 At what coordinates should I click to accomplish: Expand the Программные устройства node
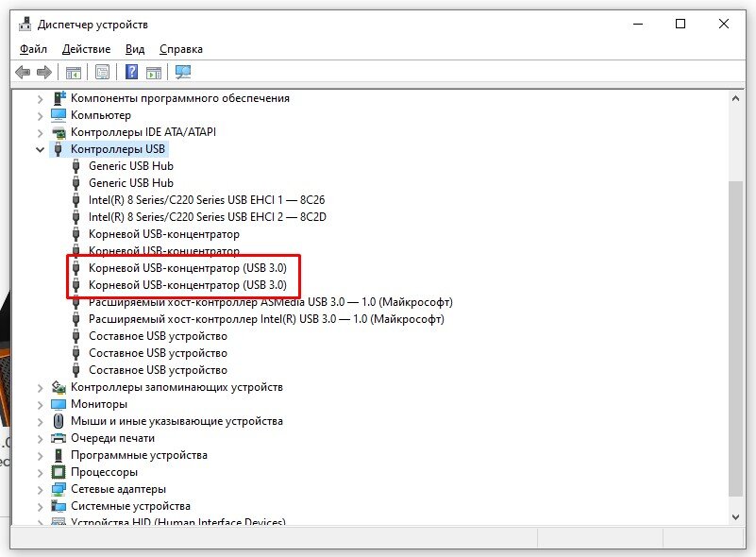tap(40, 456)
